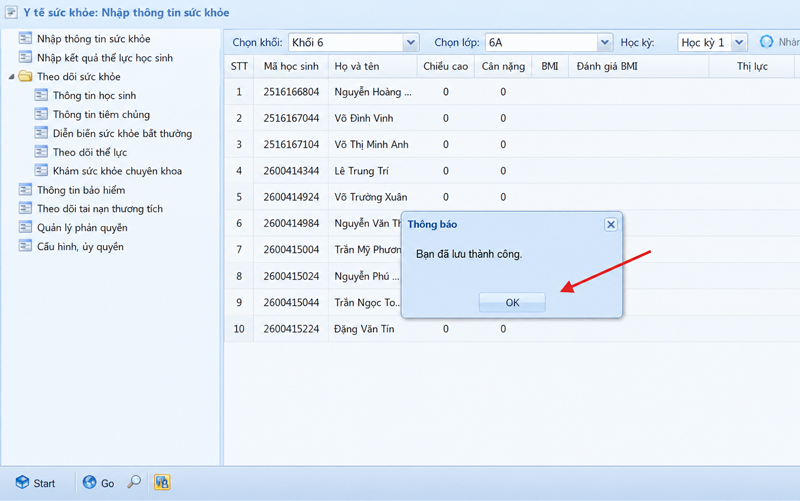Collapse the Theo dõi sức khỏe folder

click(11, 77)
